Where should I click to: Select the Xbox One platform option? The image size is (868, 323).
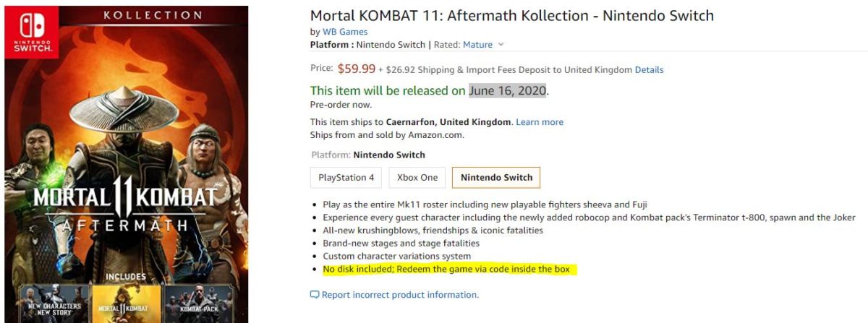pyautogui.click(x=417, y=177)
